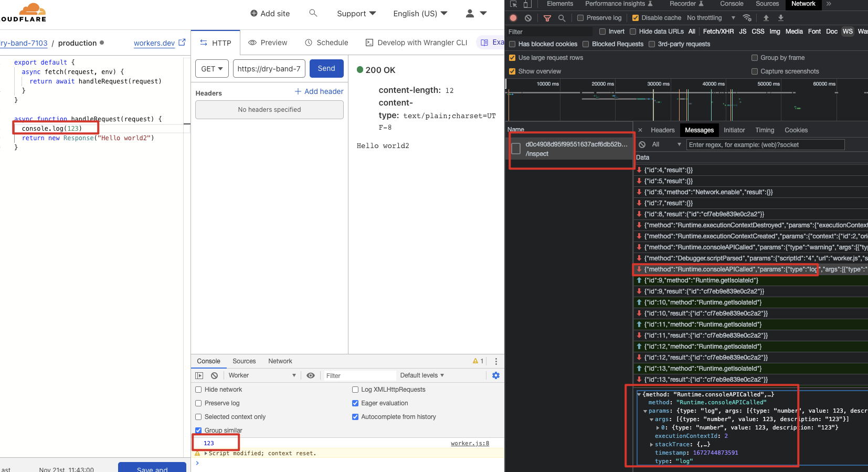Select the Fetch/XHR filter type
The image size is (868, 472).
[718, 32]
